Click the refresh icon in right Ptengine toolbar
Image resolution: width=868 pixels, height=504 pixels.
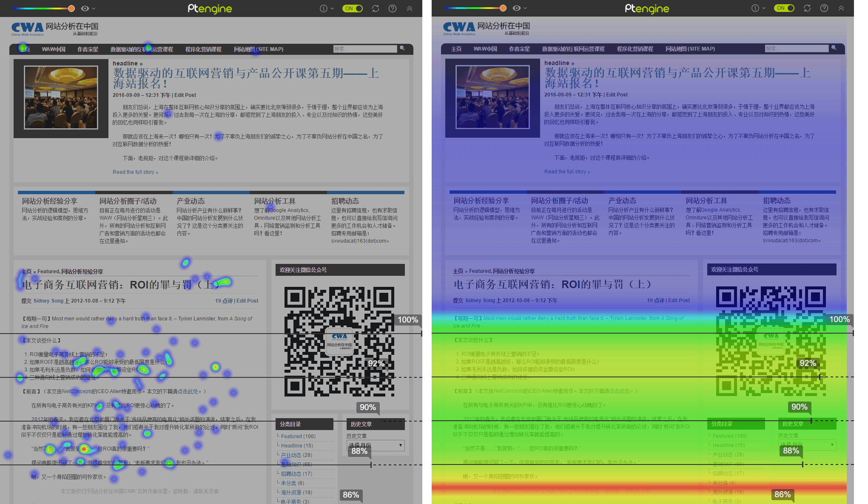point(807,8)
